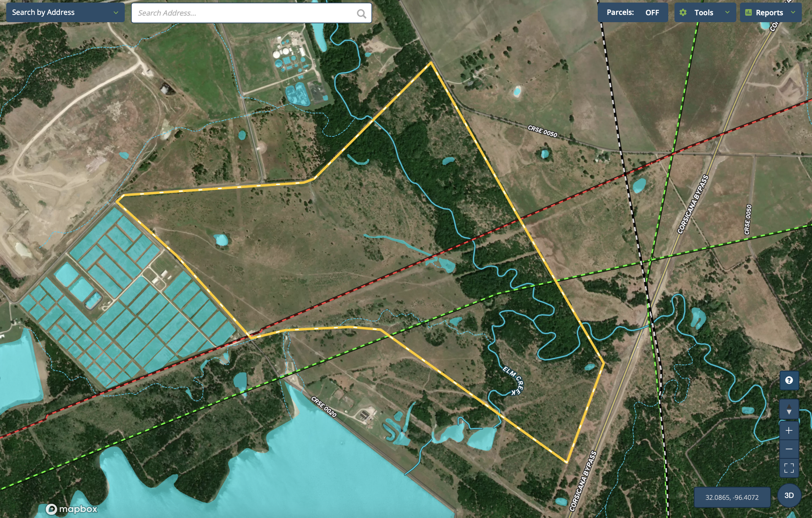The width and height of the screenshot is (812, 518).
Task: Open the Mapbox logo link
Action: 72,509
